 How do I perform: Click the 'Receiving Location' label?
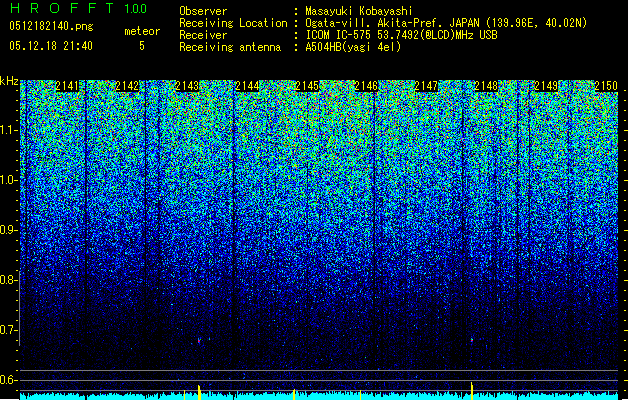coord(233,23)
